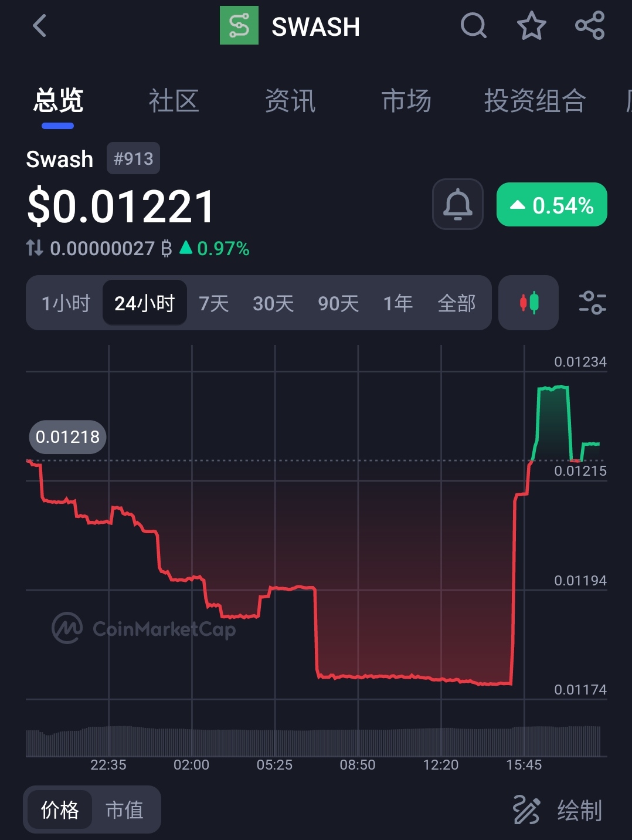The height and width of the screenshot is (840, 632).
Task: Tap the share icon
Action: 590,26
